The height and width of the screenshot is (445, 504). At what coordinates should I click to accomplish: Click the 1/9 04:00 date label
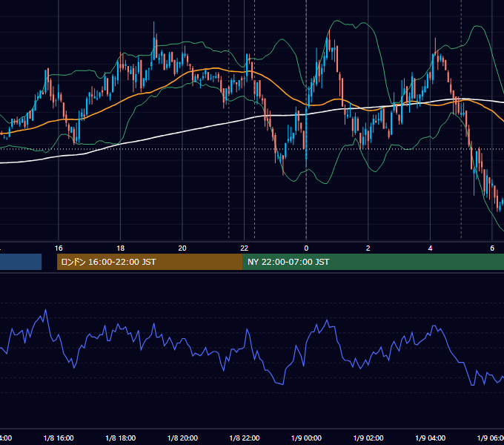pyautogui.click(x=431, y=438)
